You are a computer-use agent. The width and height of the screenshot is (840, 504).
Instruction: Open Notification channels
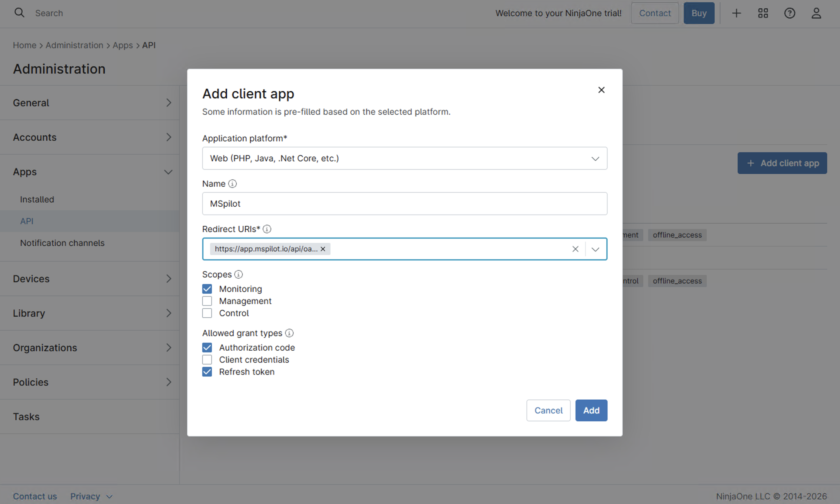62,243
